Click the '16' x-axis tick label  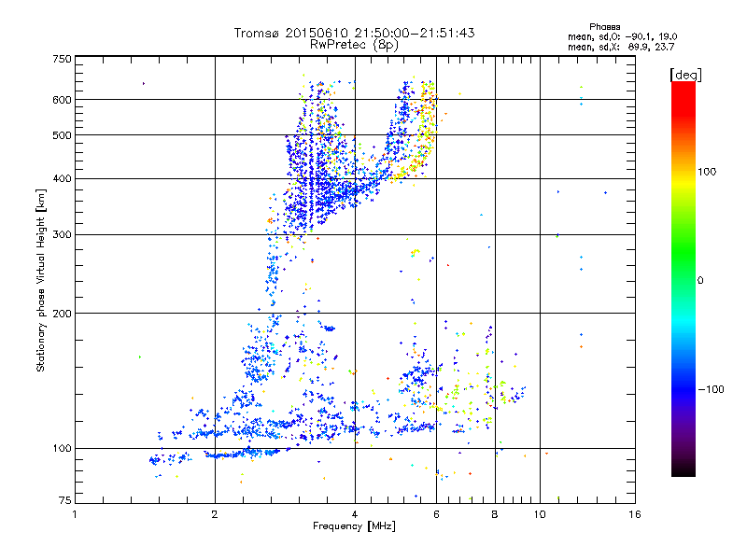635,514
